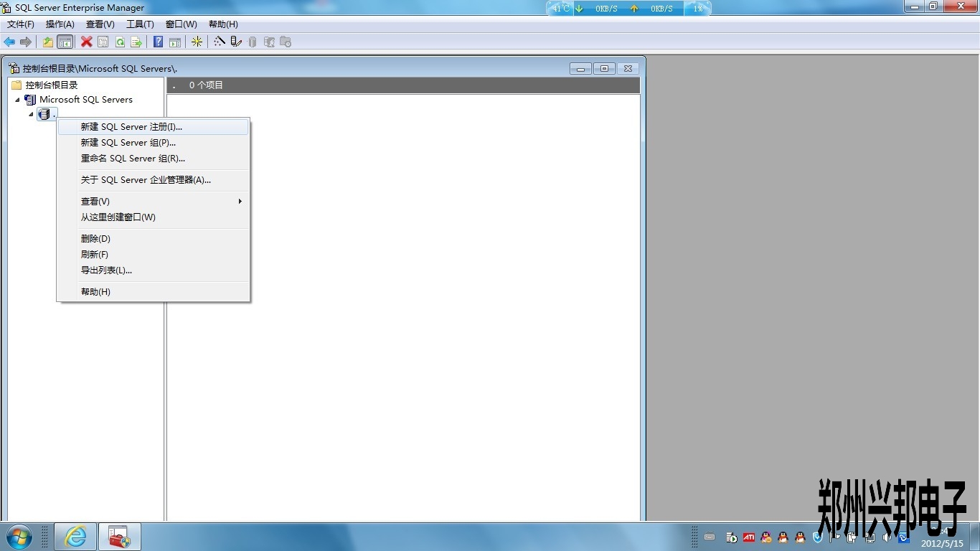Open Internet Explorer from the taskbar

(x=75, y=537)
